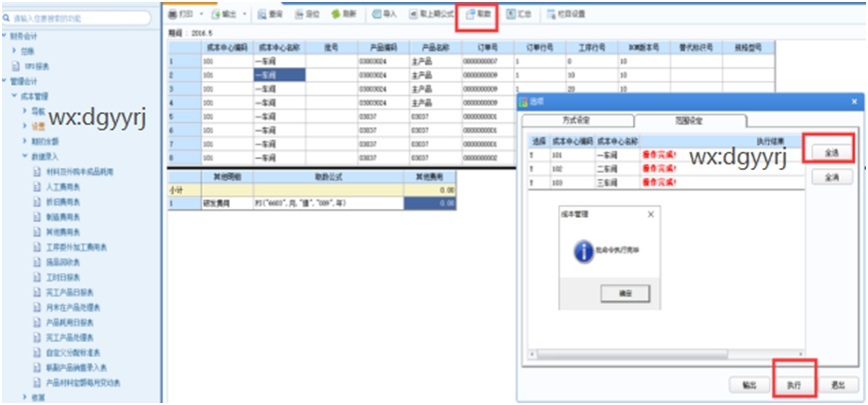Click the 定位 locate toolbar icon
This screenshot has width=868, height=405.
[x=299, y=14]
